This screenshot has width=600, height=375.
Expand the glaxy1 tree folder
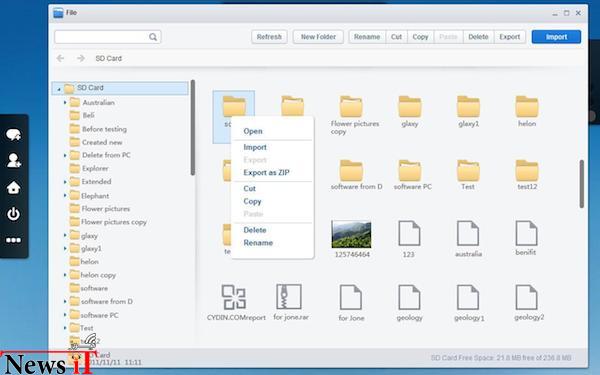pyautogui.click(x=65, y=249)
